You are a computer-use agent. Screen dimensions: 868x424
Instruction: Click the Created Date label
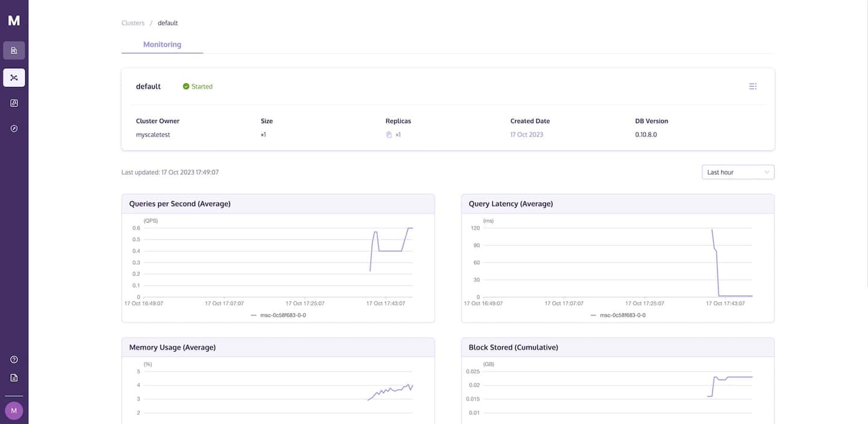pos(530,121)
